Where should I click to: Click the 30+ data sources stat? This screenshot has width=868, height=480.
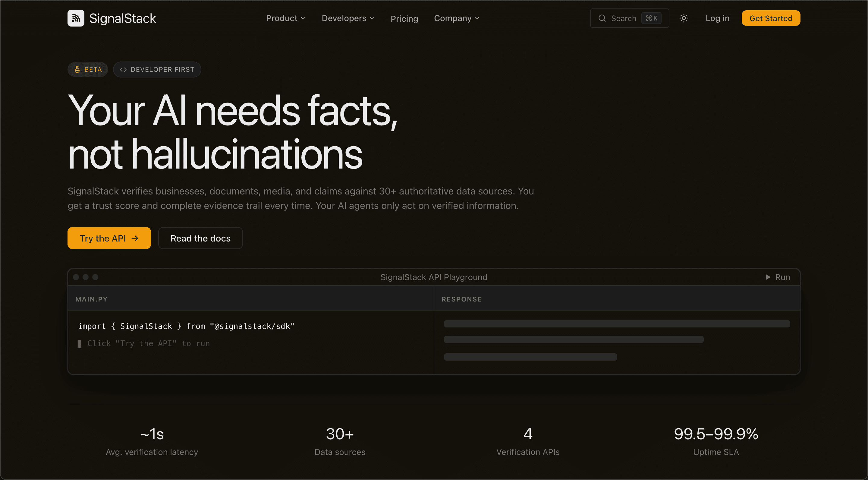(340, 434)
